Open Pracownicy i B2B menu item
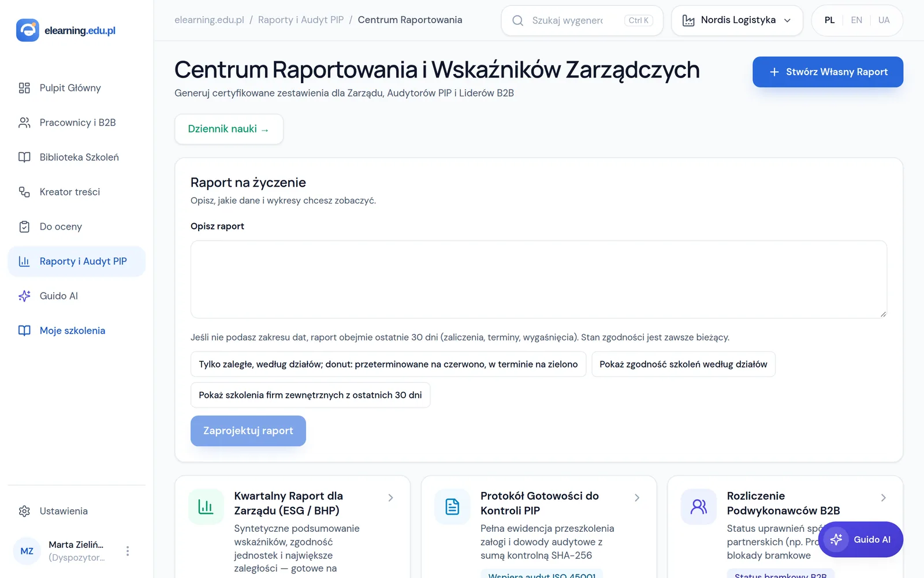The width and height of the screenshot is (924, 578). (76, 123)
